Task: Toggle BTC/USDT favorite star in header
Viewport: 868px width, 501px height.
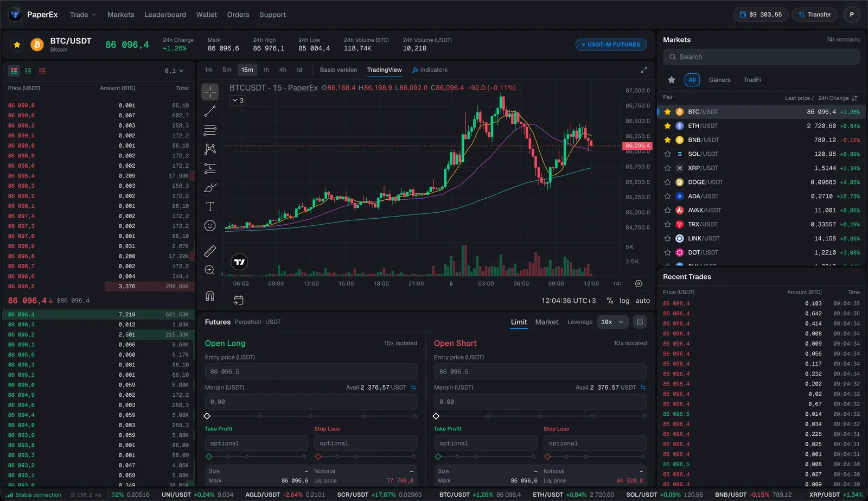Action: pyautogui.click(x=17, y=45)
